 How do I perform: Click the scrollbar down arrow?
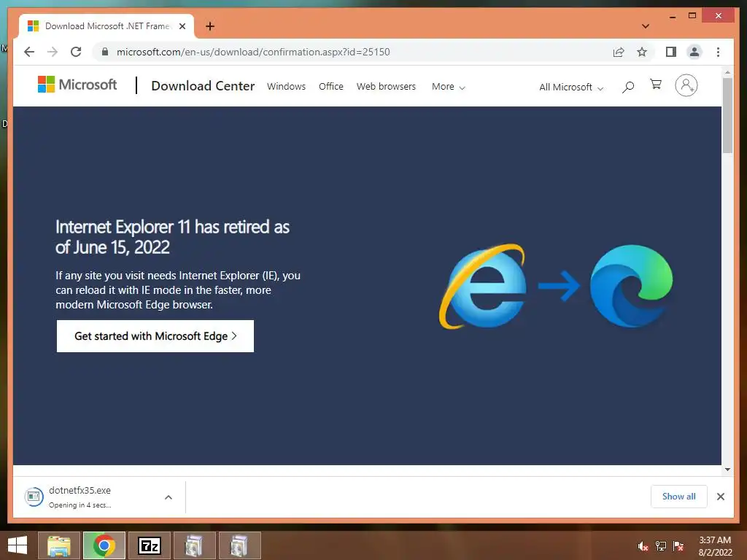coord(727,470)
